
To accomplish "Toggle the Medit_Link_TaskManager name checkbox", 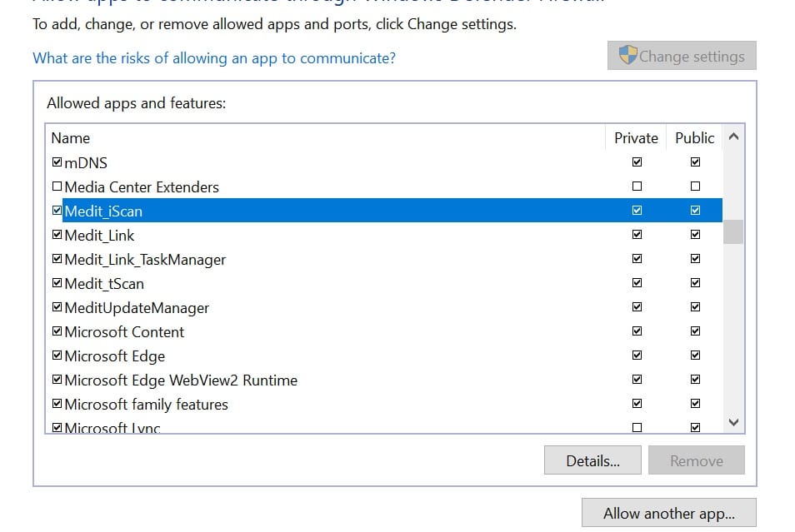I will point(57,259).
